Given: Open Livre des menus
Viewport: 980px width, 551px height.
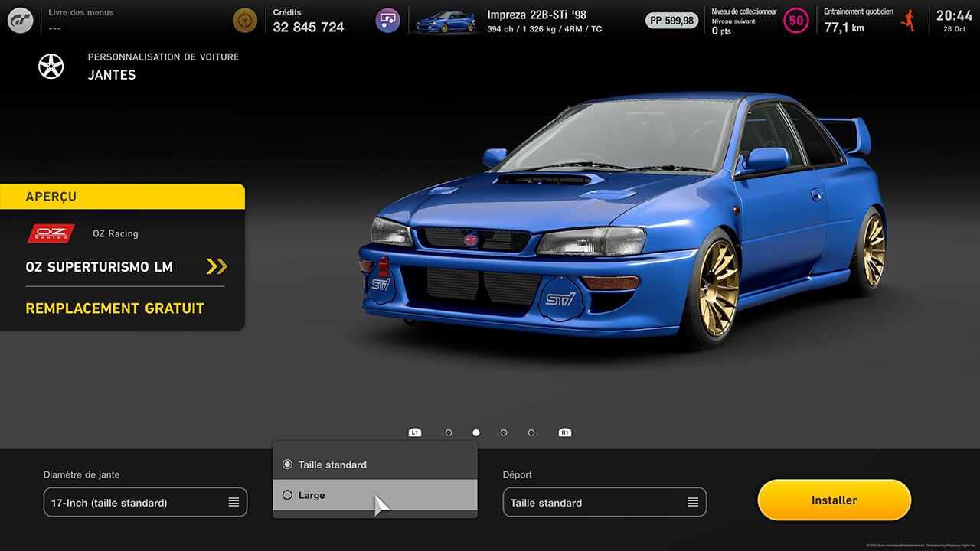Looking at the screenshot, I should 80,20.
